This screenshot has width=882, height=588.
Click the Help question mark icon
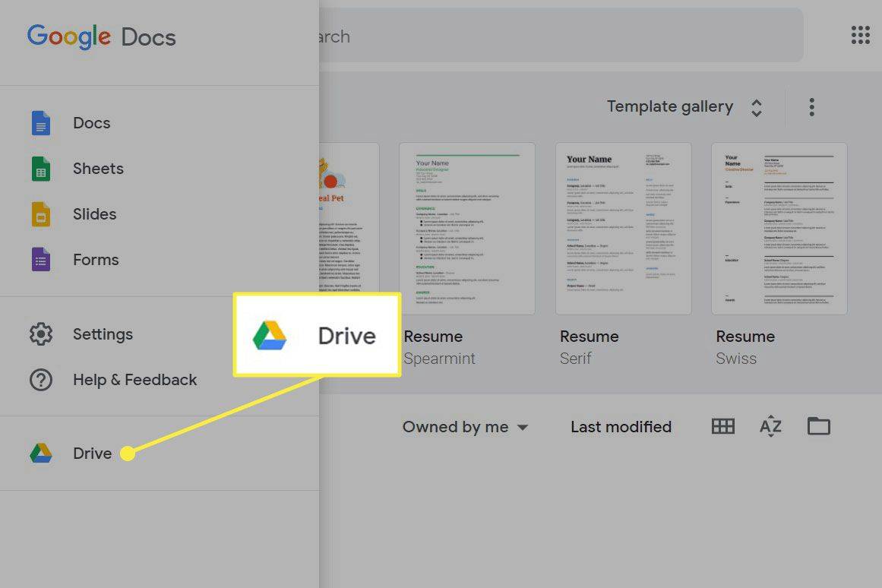pos(41,380)
